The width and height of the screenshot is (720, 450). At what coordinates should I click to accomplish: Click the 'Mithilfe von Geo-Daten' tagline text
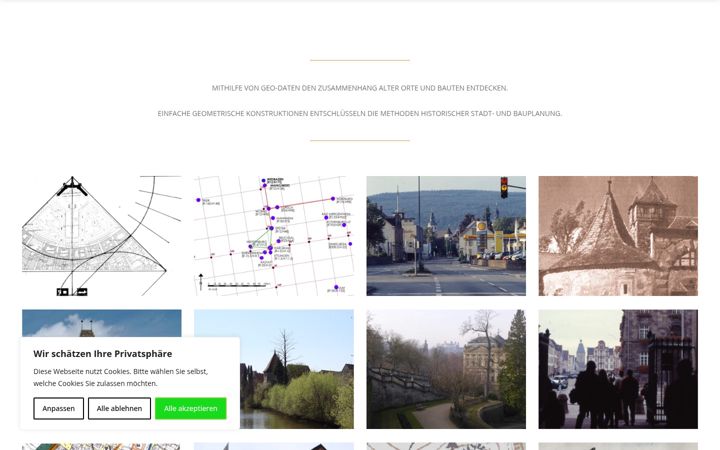point(360,88)
